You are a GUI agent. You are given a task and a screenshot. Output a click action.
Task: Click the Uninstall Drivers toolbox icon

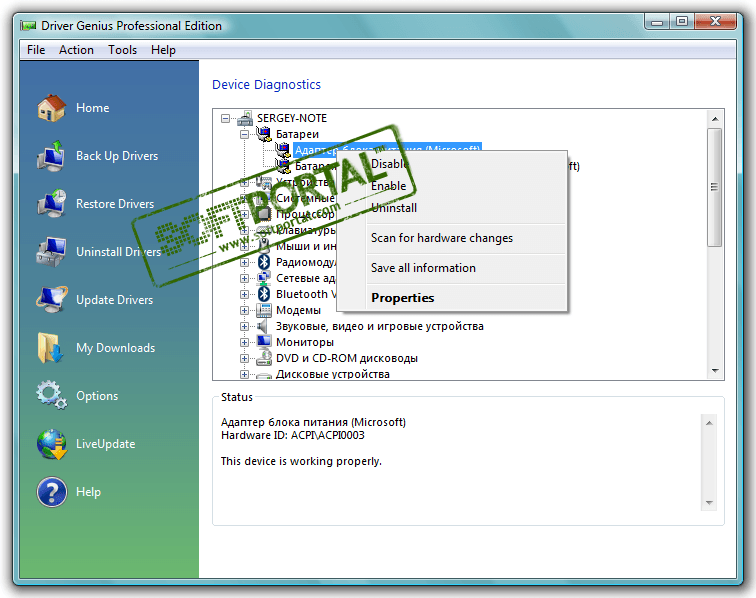point(51,251)
